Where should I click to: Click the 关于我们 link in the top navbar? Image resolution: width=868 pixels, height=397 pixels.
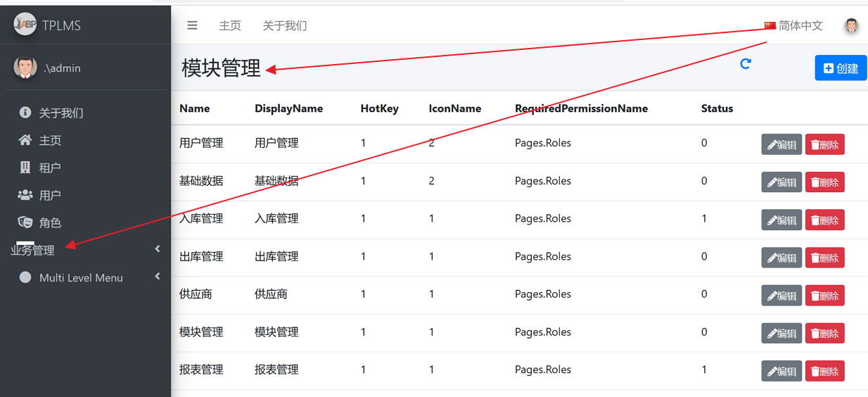click(x=285, y=25)
